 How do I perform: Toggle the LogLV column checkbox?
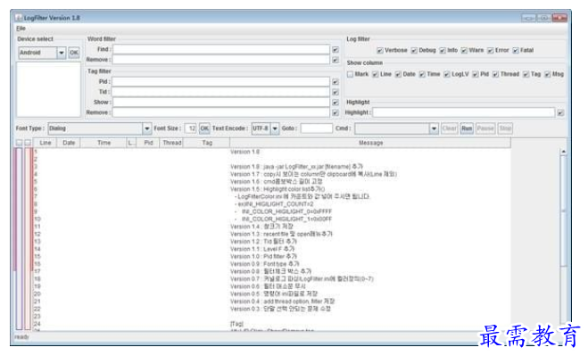point(447,74)
